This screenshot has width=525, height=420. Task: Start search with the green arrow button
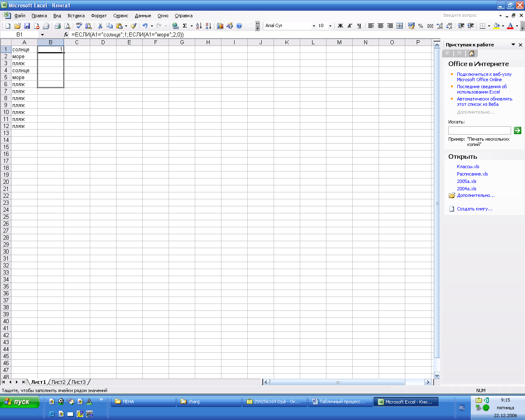518,130
